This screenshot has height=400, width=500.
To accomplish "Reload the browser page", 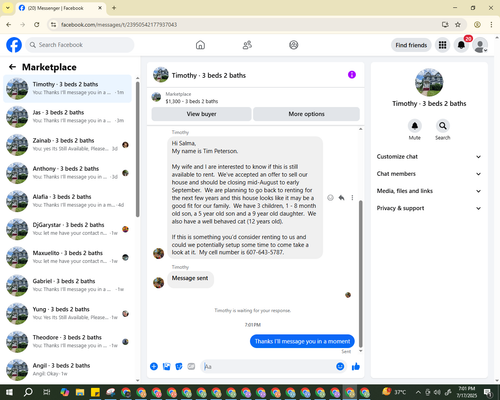I will [37, 24].
